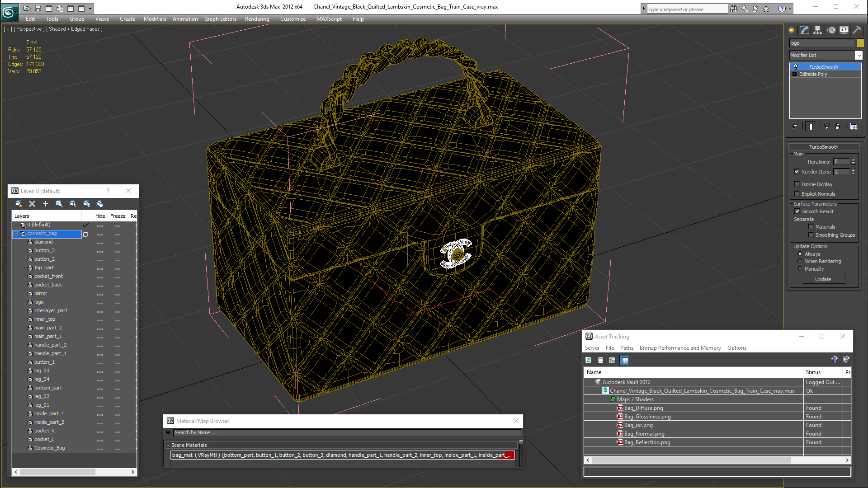Viewport: 868px width, 488px height.
Task: Open Help icon dropdown arrow in title bar
Action: [790, 9]
